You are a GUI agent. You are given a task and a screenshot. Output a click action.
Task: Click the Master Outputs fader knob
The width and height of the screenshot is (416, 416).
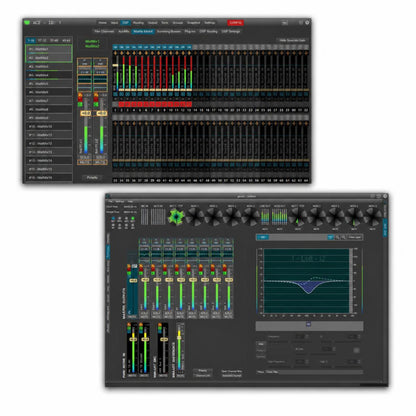coord(133,280)
